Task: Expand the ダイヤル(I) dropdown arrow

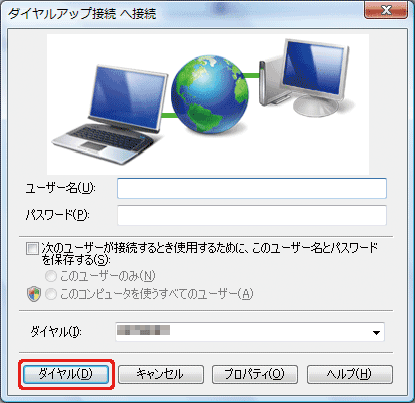Action: click(x=376, y=332)
